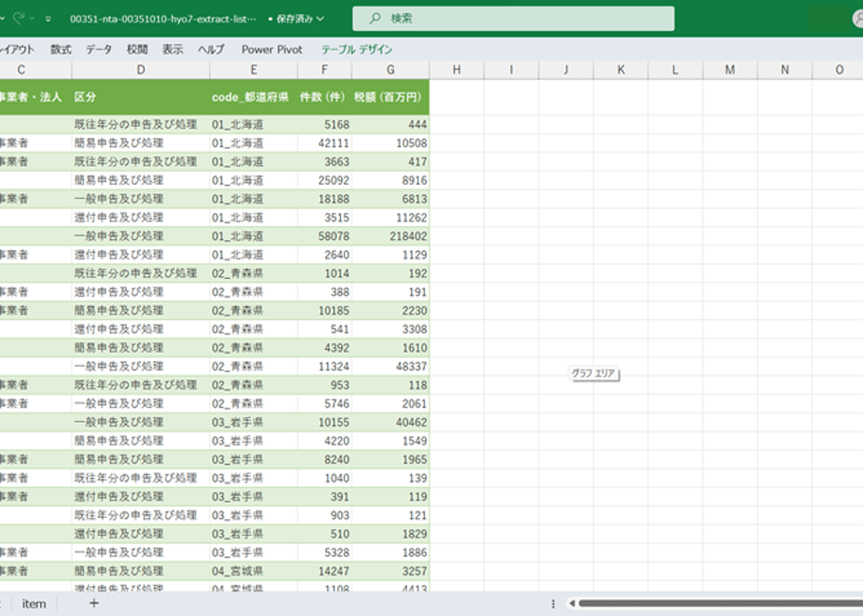The width and height of the screenshot is (863, 616).
Task: Select column M header
Action: coord(729,70)
